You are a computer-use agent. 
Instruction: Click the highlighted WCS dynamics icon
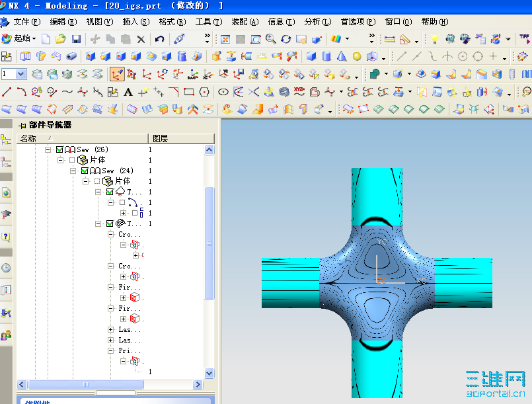(x=117, y=74)
